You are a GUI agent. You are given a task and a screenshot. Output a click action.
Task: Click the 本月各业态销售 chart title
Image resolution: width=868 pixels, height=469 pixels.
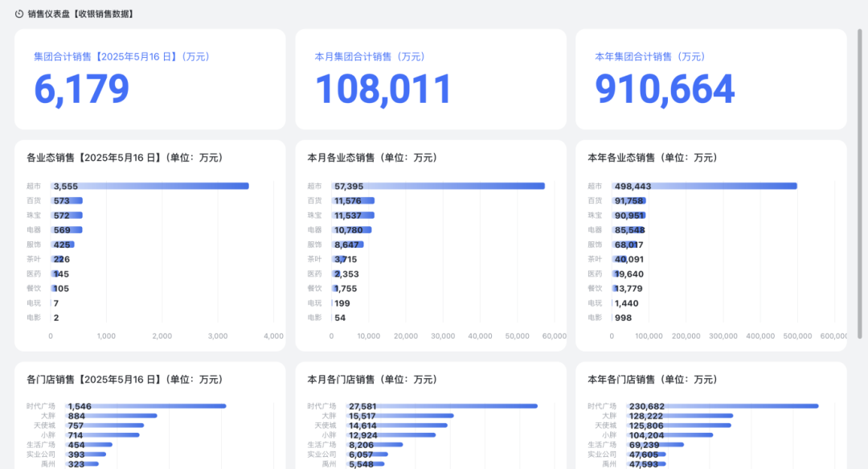click(x=372, y=158)
